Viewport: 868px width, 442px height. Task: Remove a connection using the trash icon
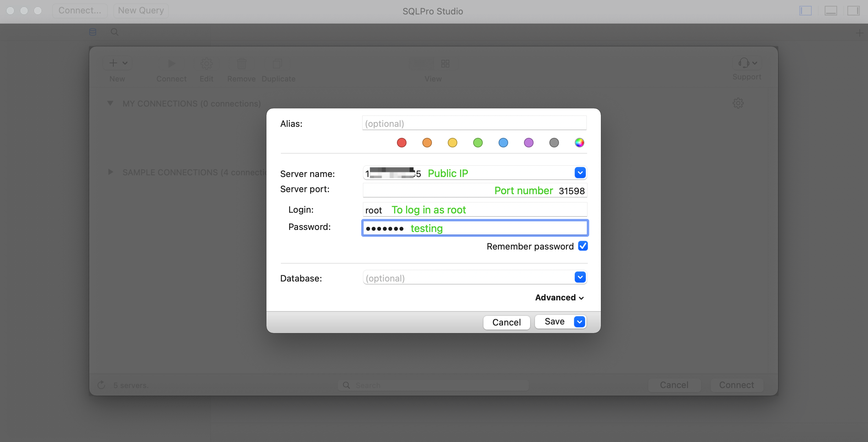[x=241, y=63]
